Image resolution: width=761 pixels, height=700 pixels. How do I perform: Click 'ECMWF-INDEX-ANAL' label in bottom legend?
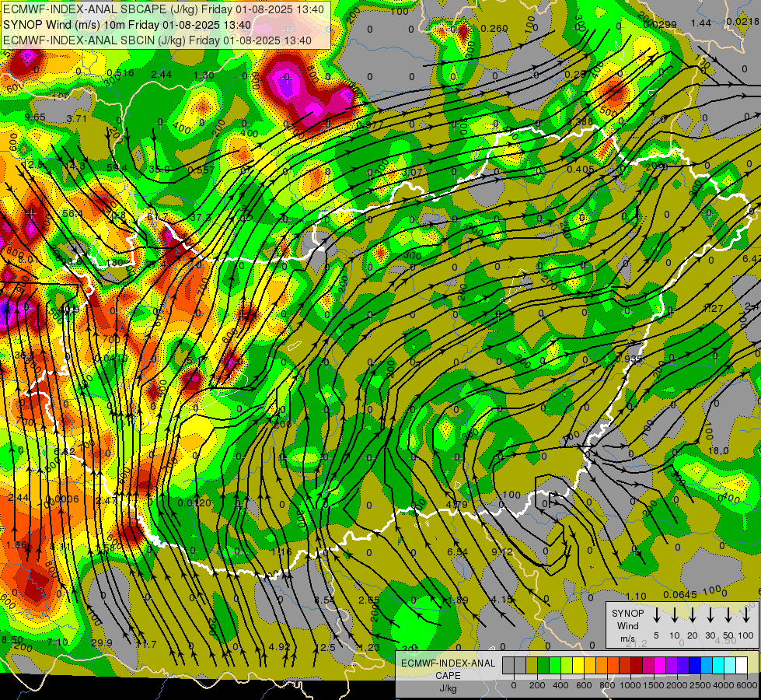(449, 663)
